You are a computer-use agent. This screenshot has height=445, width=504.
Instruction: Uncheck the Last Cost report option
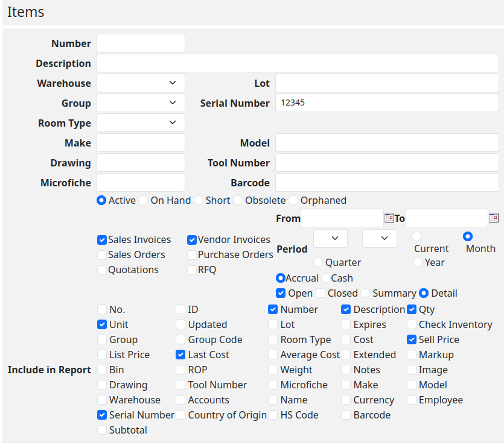[x=180, y=355]
